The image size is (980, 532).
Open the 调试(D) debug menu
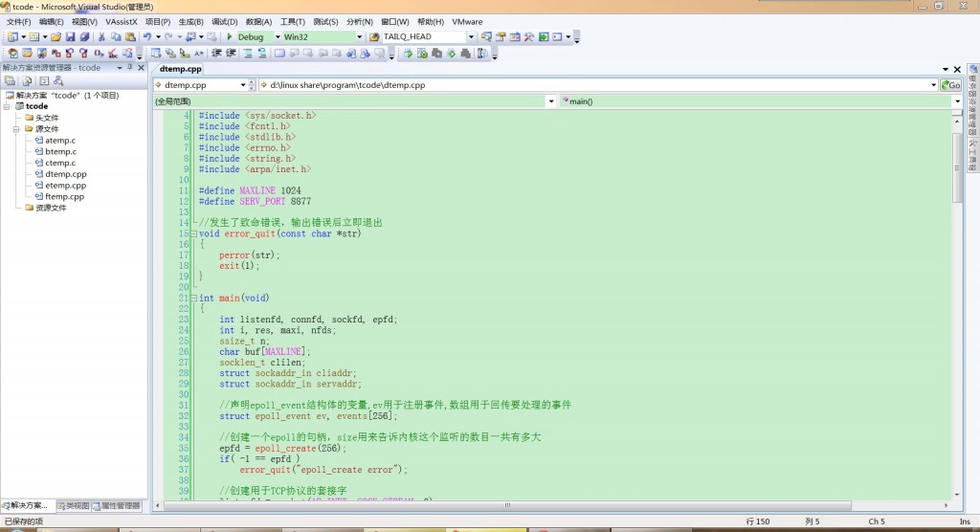coord(224,22)
